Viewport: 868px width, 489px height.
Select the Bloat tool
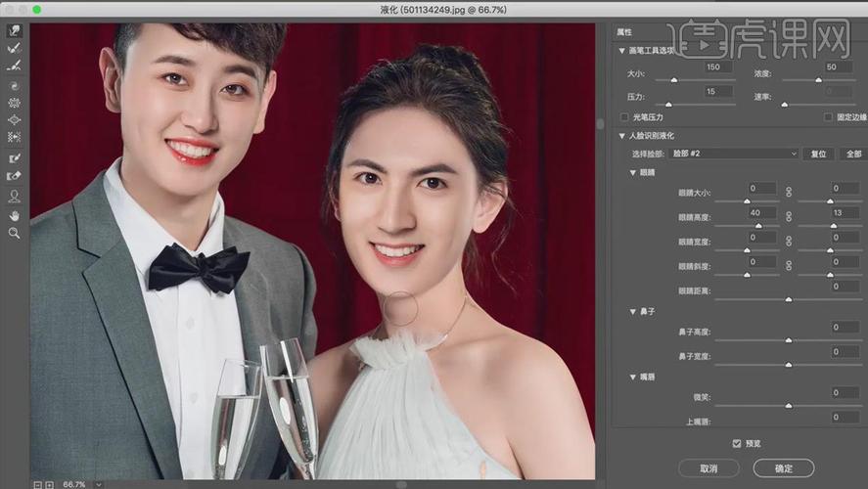15,120
